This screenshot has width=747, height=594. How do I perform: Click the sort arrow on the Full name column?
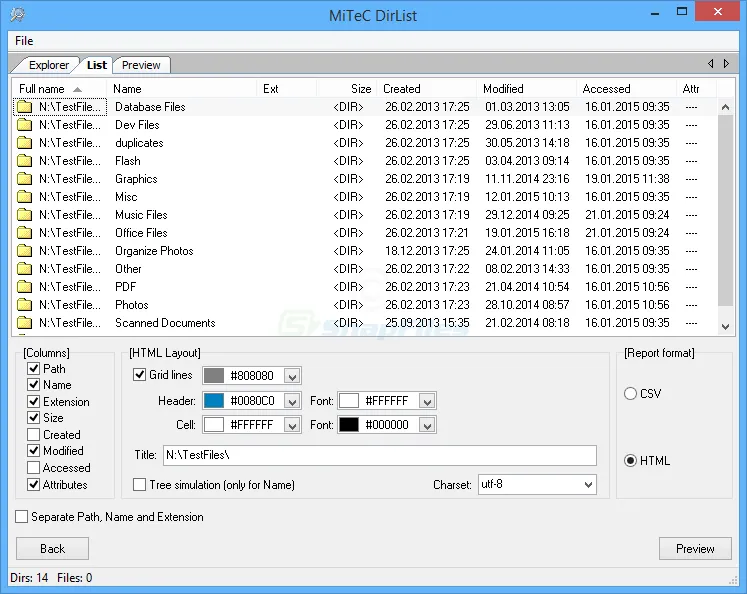tap(77, 89)
